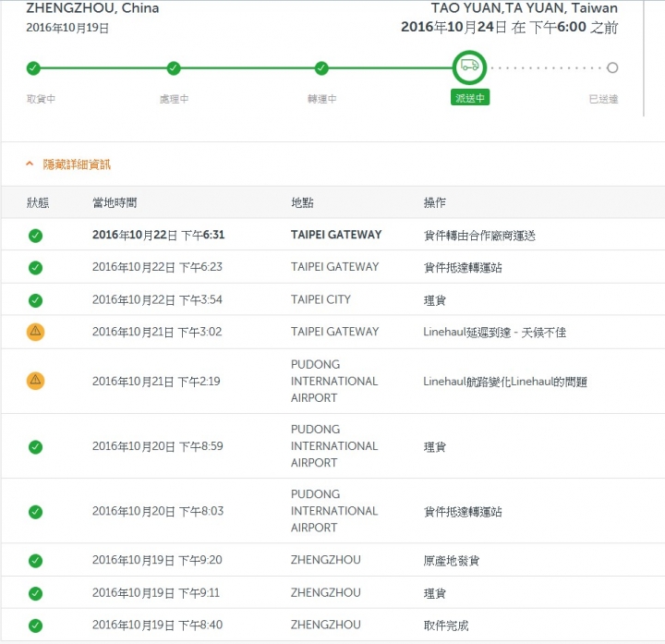The height and width of the screenshot is (644, 665).
Task: Click the green 派送中 status label
Action: click(x=470, y=97)
